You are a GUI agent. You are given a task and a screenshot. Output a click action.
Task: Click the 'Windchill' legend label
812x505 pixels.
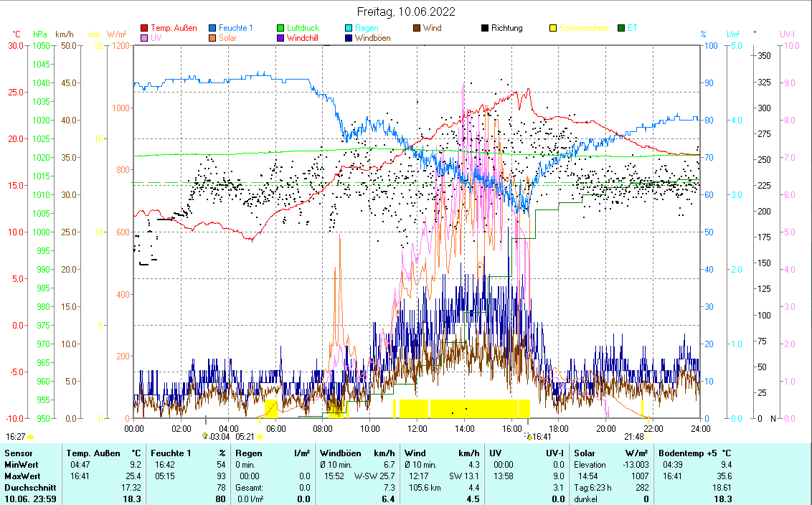click(303, 38)
